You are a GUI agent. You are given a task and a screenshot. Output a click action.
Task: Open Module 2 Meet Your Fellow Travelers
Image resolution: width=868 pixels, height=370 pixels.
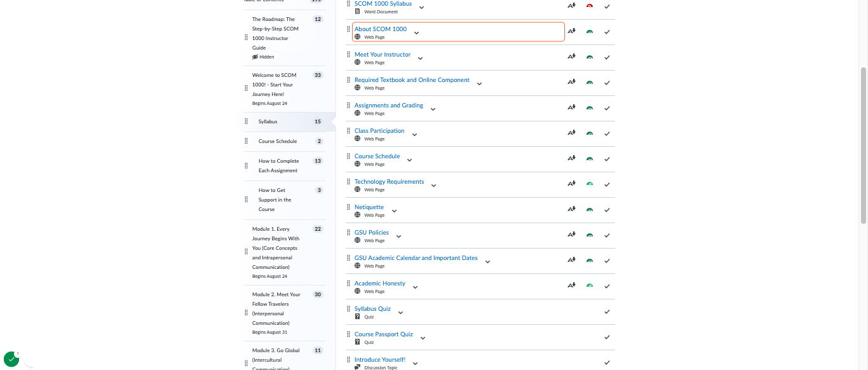click(276, 309)
